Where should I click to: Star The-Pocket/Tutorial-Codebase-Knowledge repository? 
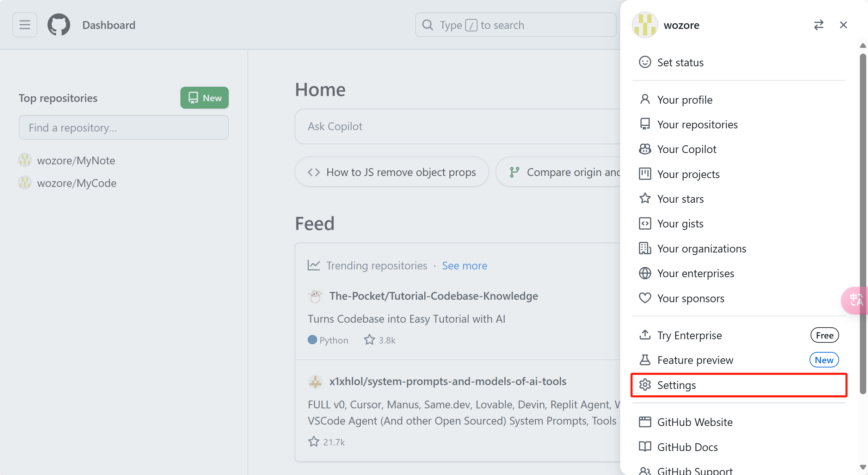tap(369, 340)
